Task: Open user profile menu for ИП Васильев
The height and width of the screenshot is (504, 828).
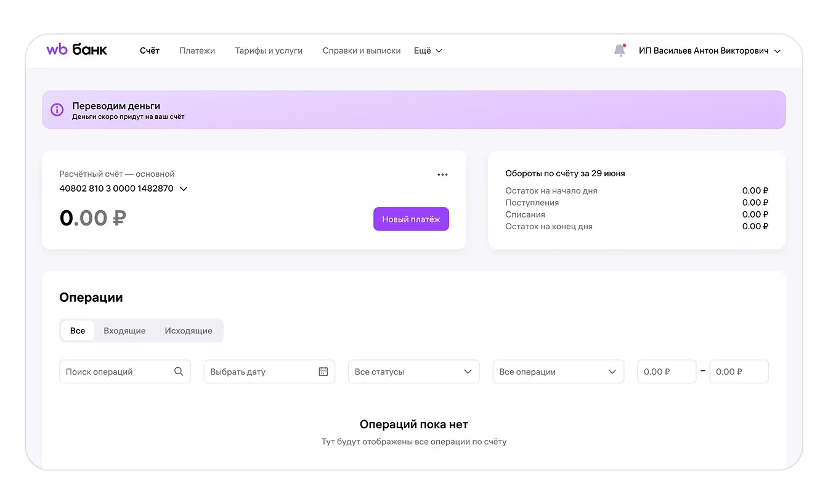Action: coord(710,51)
